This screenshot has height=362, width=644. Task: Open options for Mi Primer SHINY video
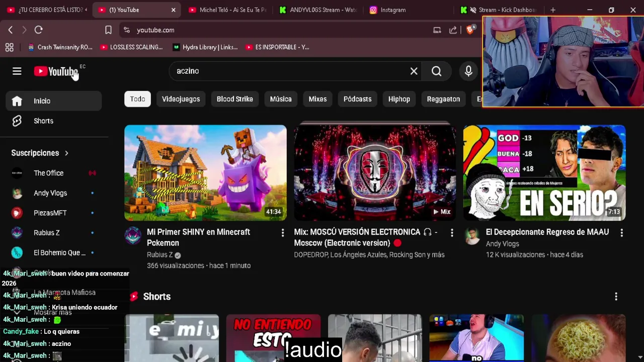pos(283,233)
